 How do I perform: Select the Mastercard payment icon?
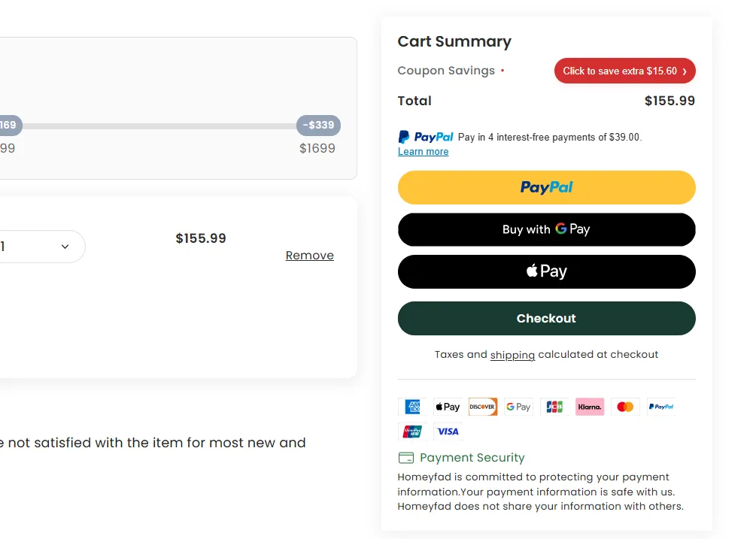625,406
